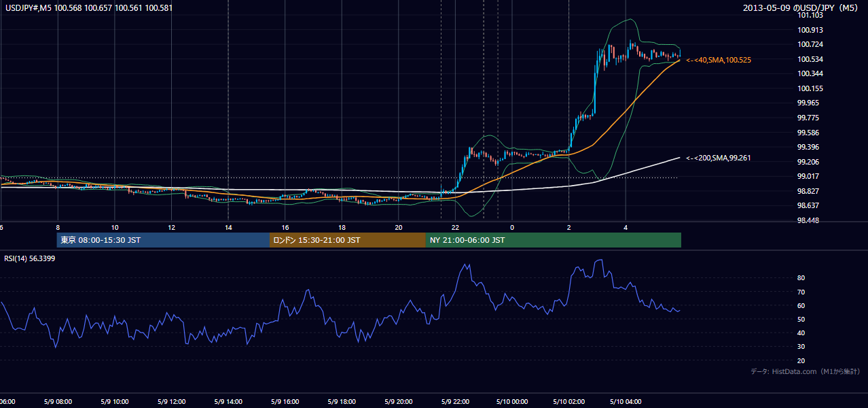Click the Tokyo session bar 東京 08:00-15:30 JST
This screenshot has width=868, height=408.
coord(163,240)
